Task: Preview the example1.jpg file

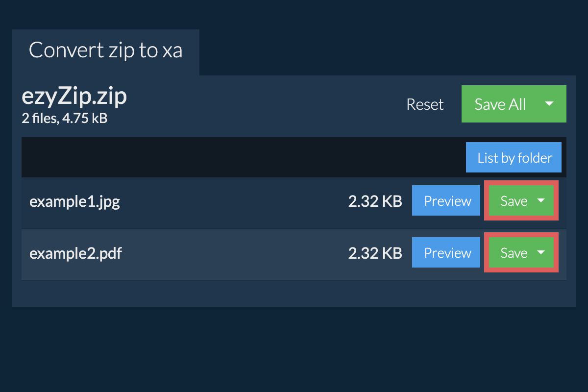Action: [447, 201]
